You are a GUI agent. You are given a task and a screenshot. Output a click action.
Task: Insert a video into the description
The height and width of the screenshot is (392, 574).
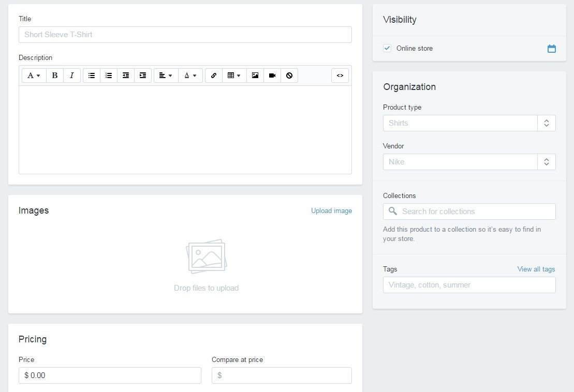point(272,76)
